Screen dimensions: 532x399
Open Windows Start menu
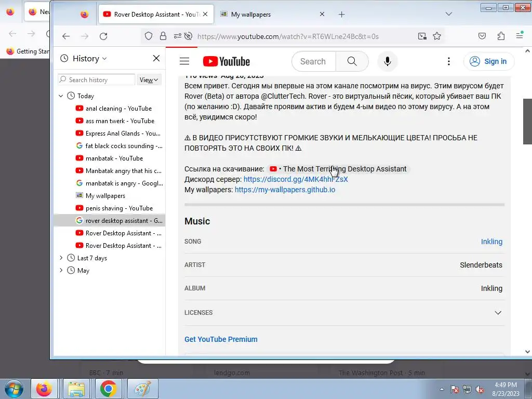click(x=14, y=389)
